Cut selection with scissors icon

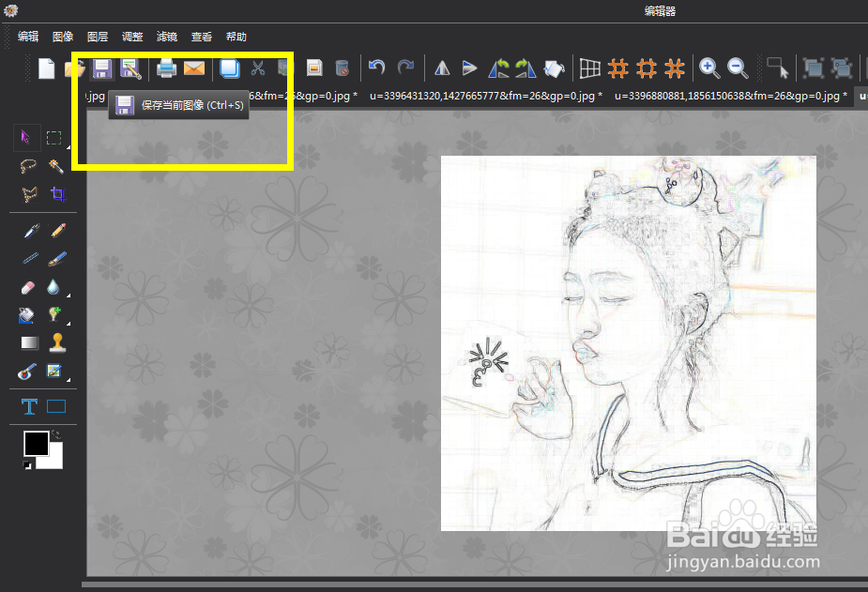(x=257, y=68)
